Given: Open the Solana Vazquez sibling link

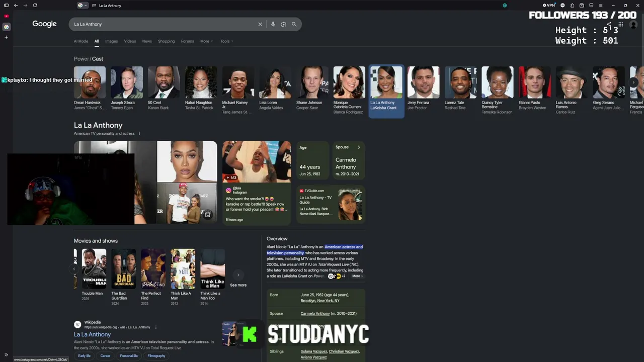Looking at the screenshot, I should (x=314, y=351).
